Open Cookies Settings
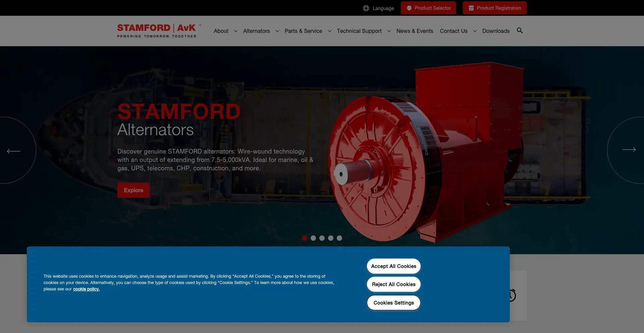The image size is (644, 333). click(393, 303)
